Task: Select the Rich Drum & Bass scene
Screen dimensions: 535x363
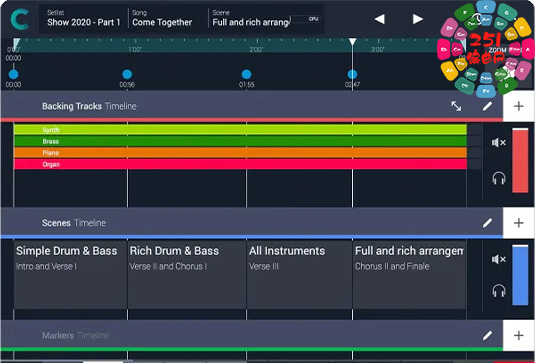Action: (187, 275)
